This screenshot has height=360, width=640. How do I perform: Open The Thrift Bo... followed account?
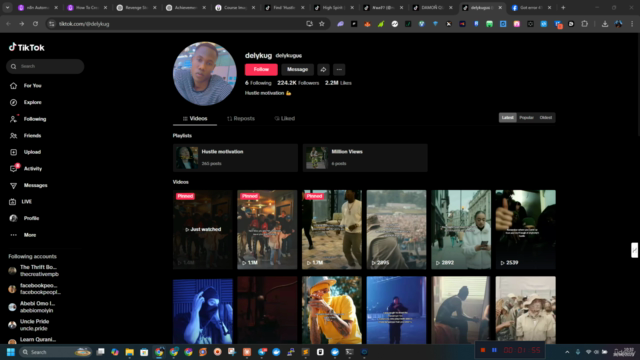click(39, 271)
